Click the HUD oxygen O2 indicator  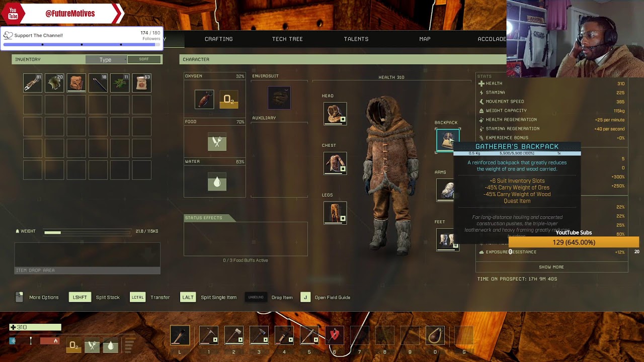pos(73,346)
